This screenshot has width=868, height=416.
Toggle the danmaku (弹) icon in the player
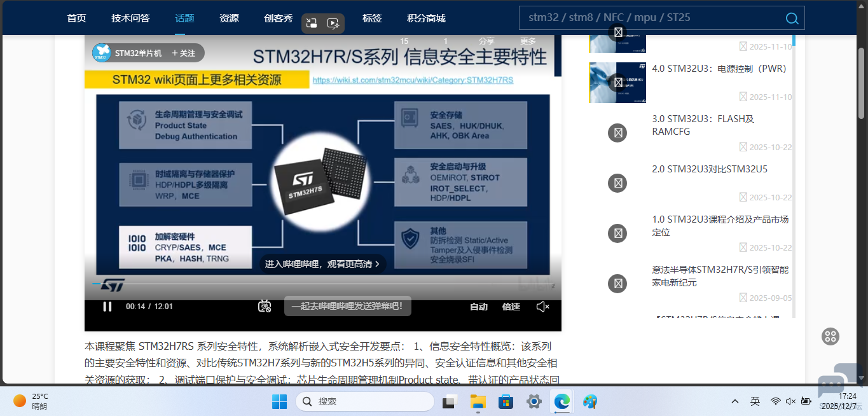click(x=265, y=307)
